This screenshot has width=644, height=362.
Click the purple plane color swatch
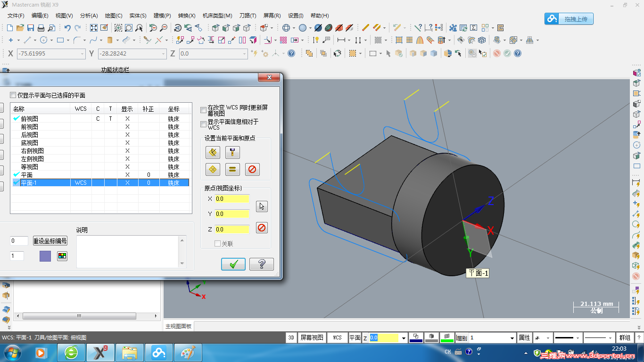pyautogui.click(x=45, y=256)
